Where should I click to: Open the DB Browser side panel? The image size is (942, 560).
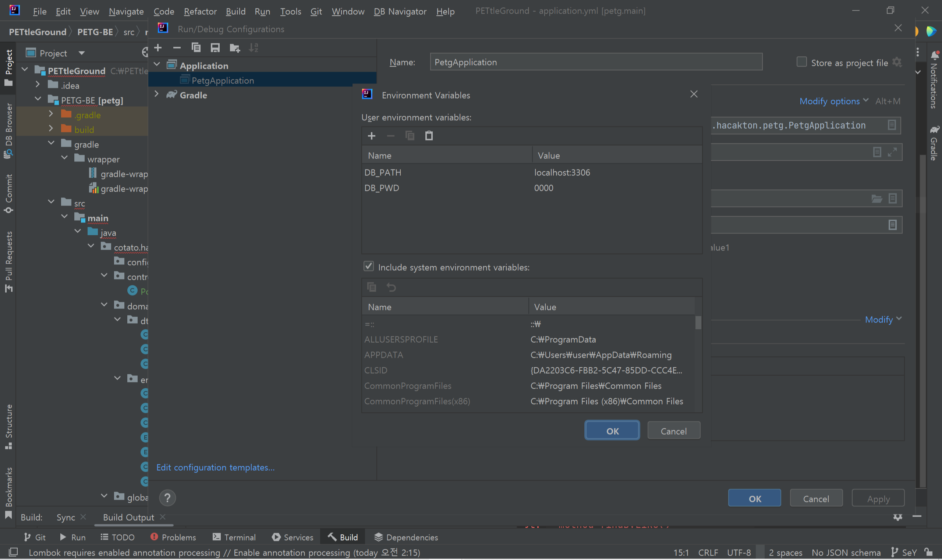[x=8, y=130]
